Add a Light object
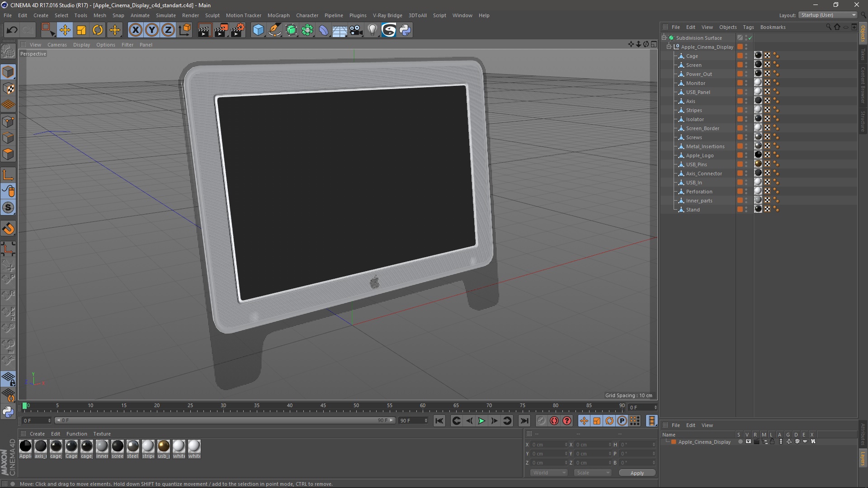 [373, 30]
